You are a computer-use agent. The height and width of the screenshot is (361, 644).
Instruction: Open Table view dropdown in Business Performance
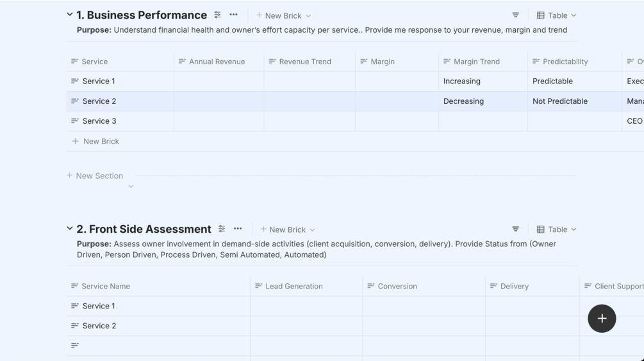(x=556, y=15)
